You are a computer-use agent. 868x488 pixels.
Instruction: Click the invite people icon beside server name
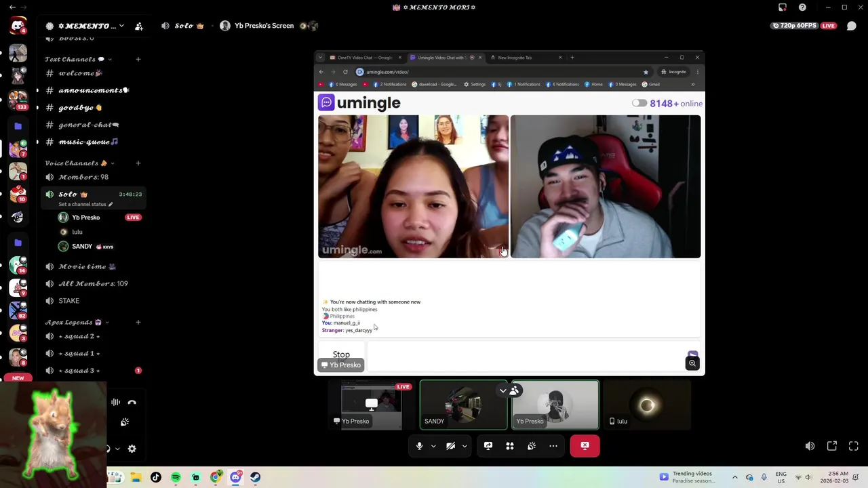click(139, 26)
